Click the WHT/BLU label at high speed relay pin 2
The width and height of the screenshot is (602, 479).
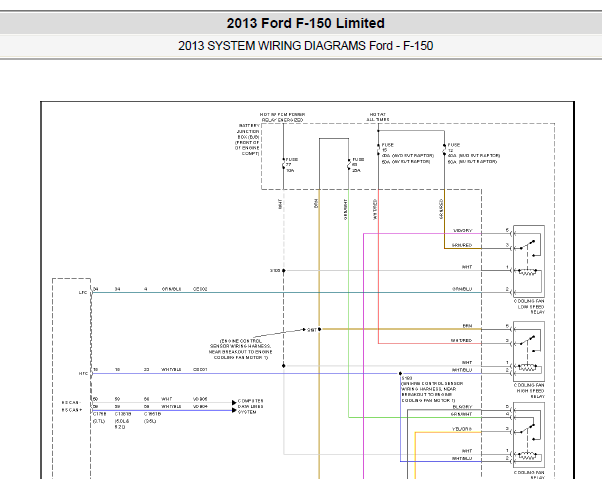(462, 370)
